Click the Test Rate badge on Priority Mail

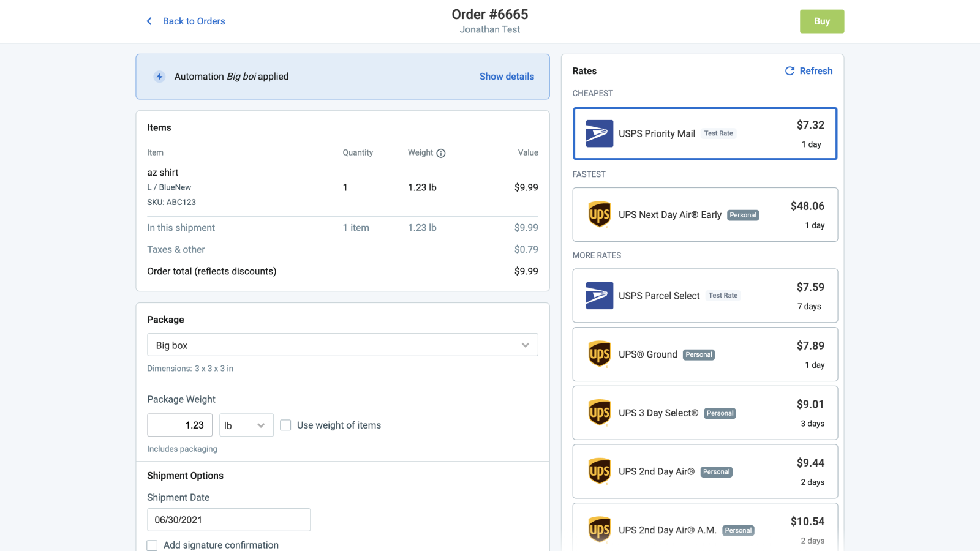coord(718,133)
